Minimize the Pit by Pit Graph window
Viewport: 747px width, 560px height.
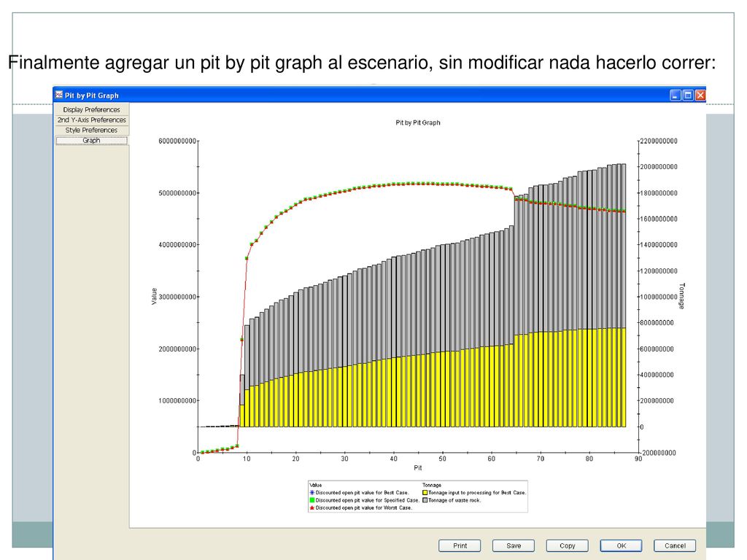point(676,96)
